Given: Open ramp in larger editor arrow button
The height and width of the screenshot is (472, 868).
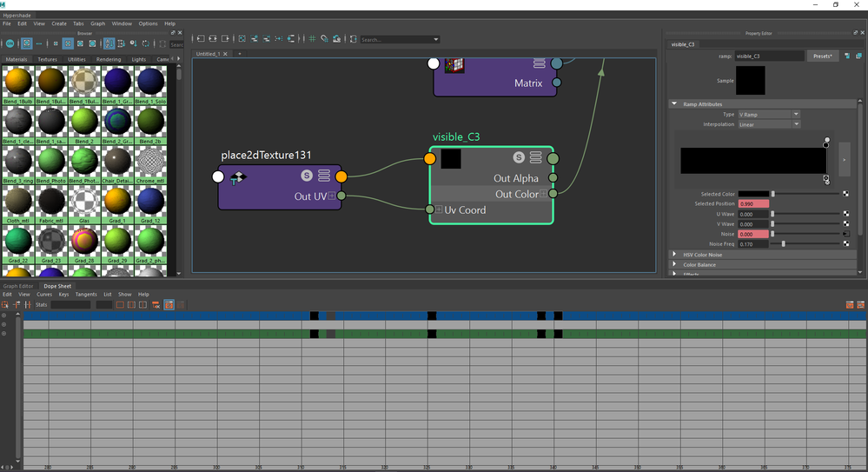Looking at the screenshot, I should point(845,160).
